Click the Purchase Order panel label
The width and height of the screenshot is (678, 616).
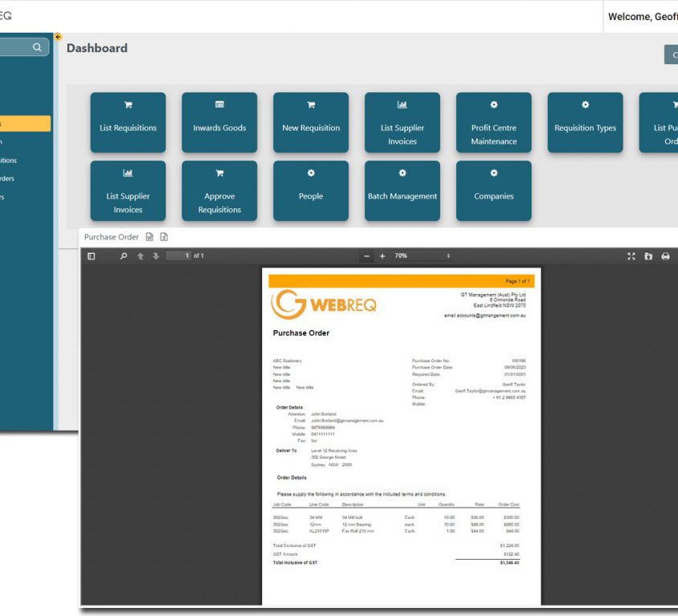coord(112,237)
